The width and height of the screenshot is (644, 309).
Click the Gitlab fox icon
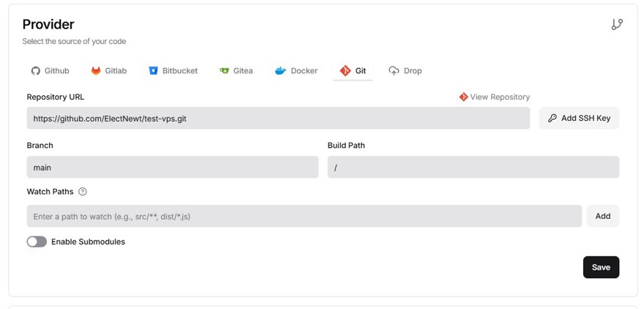96,71
